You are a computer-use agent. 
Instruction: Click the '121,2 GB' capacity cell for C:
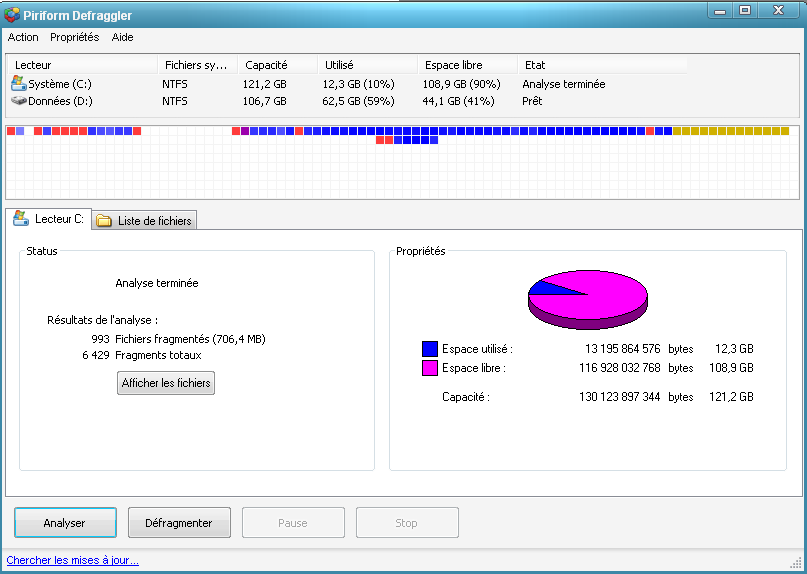[265, 84]
